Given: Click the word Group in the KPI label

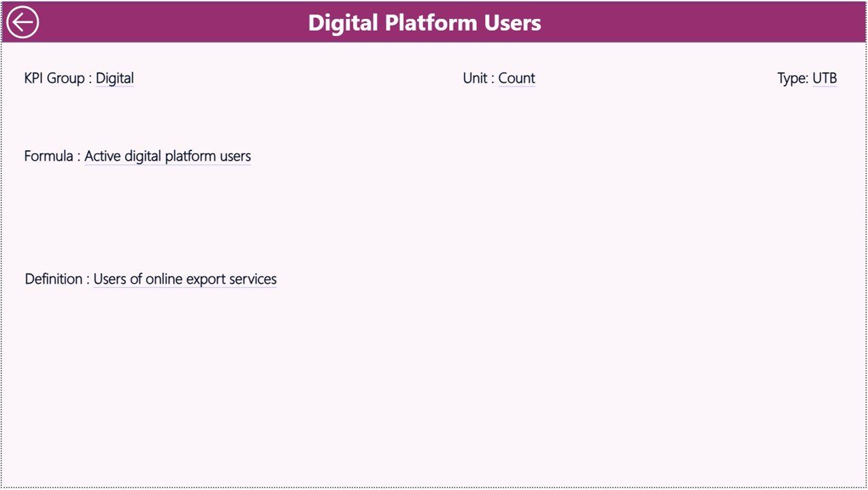Looking at the screenshot, I should click(x=65, y=78).
